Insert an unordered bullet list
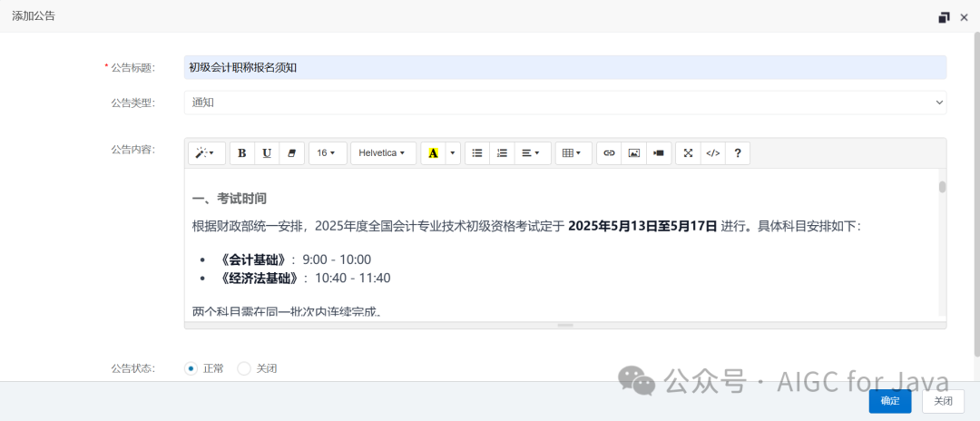 tap(477, 153)
